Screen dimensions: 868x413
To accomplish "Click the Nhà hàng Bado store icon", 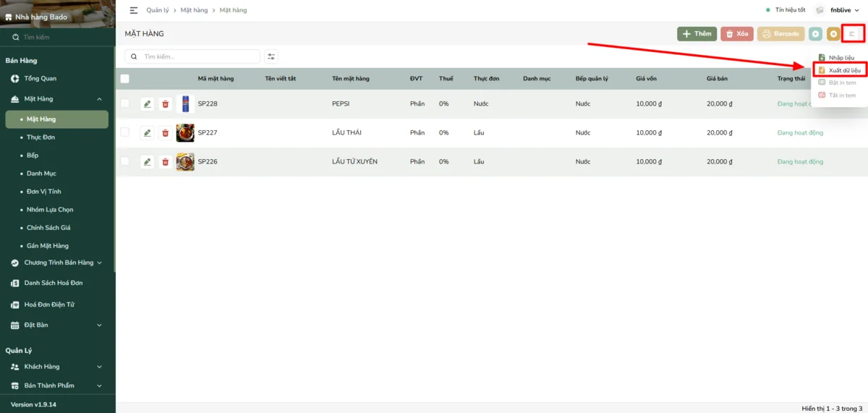I will (x=9, y=17).
